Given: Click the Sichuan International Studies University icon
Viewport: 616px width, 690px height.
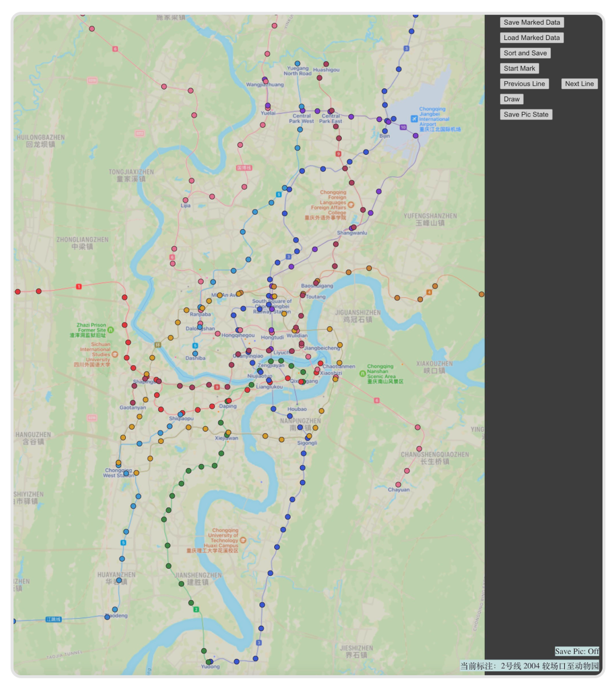Looking at the screenshot, I should click(x=115, y=354).
